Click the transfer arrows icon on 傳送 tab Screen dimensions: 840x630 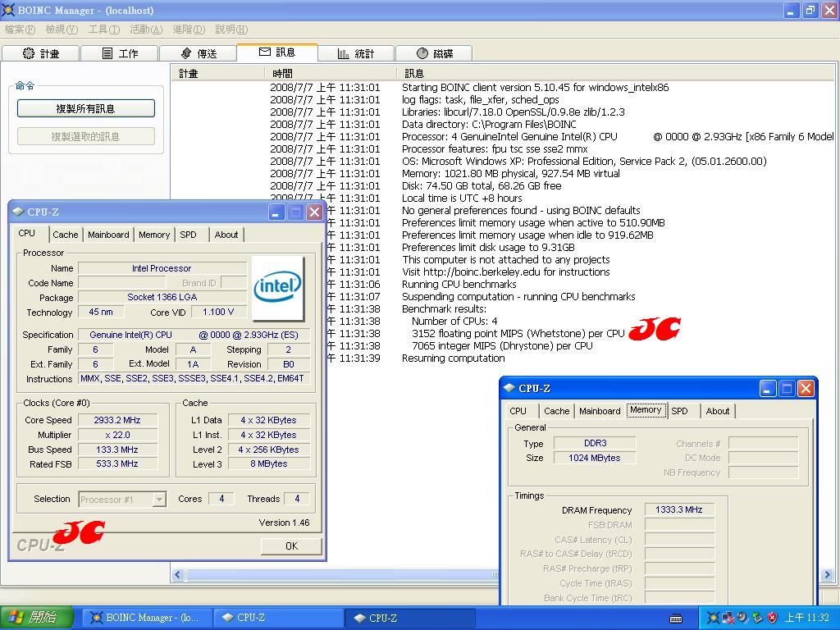point(186,53)
